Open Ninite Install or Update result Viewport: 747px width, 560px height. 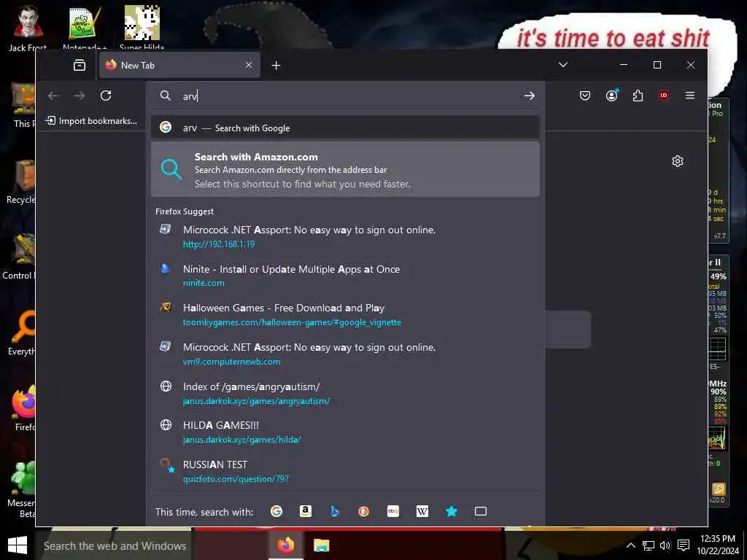[x=345, y=276]
